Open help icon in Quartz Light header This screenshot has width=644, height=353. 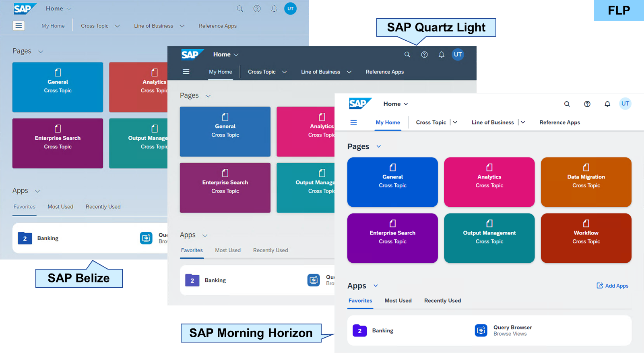click(x=424, y=54)
